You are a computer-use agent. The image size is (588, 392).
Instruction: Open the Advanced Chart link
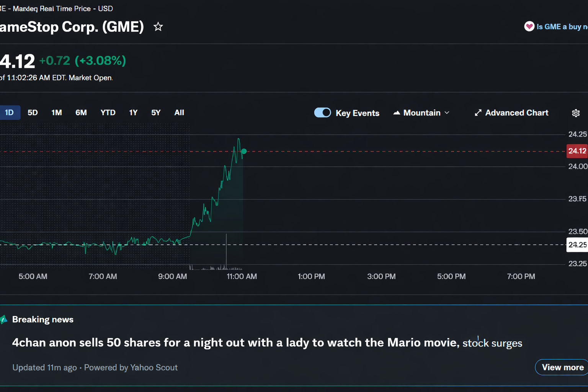pyautogui.click(x=511, y=113)
